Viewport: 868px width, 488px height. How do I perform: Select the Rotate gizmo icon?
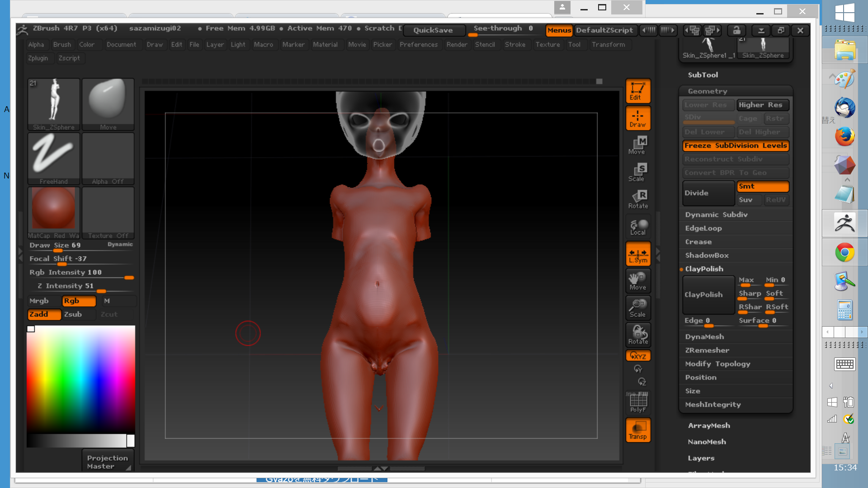[x=638, y=199]
